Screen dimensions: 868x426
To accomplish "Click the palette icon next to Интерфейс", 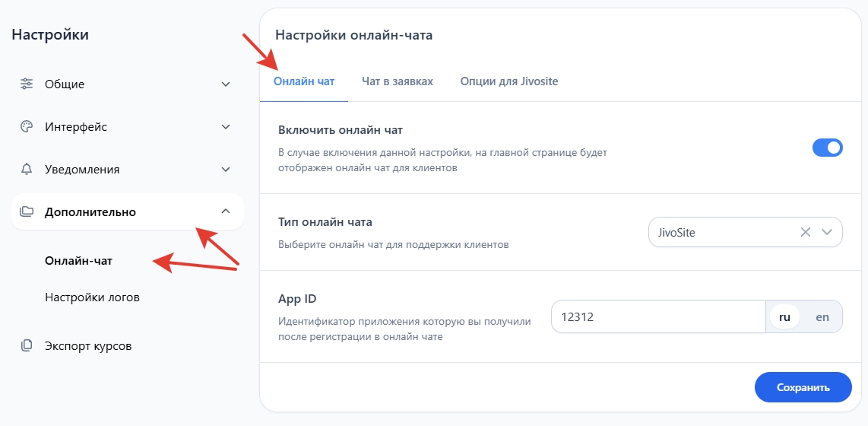I will (x=27, y=126).
